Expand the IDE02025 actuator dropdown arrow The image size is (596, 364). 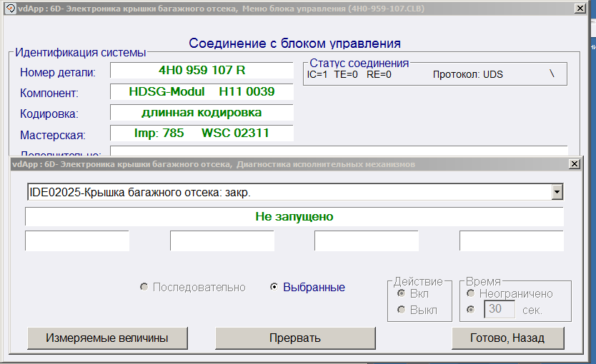click(556, 192)
